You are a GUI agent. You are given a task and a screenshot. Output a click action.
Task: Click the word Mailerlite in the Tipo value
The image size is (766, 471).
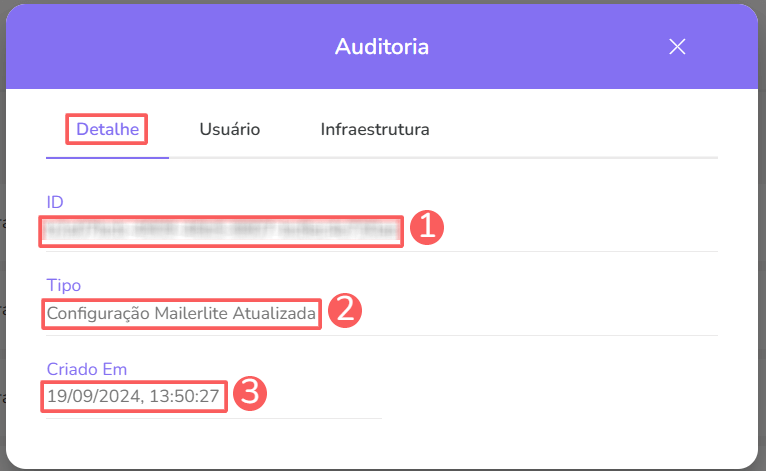click(190, 314)
